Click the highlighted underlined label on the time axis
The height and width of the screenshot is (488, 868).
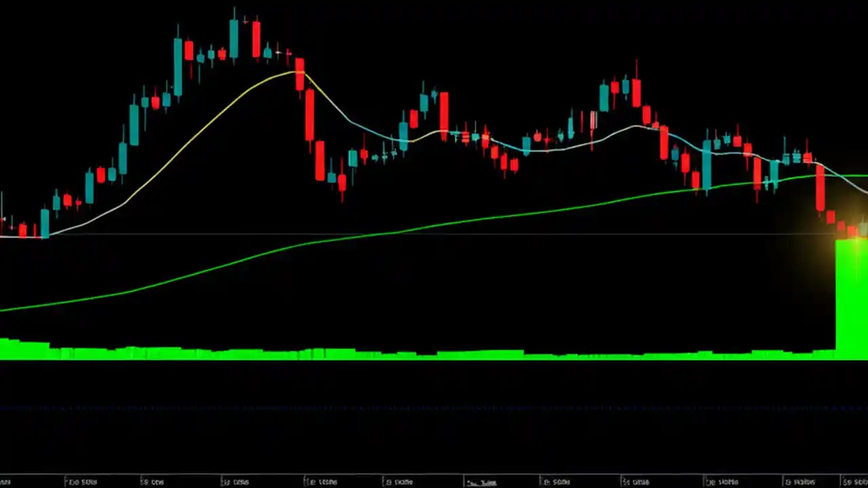coord(481,482)
